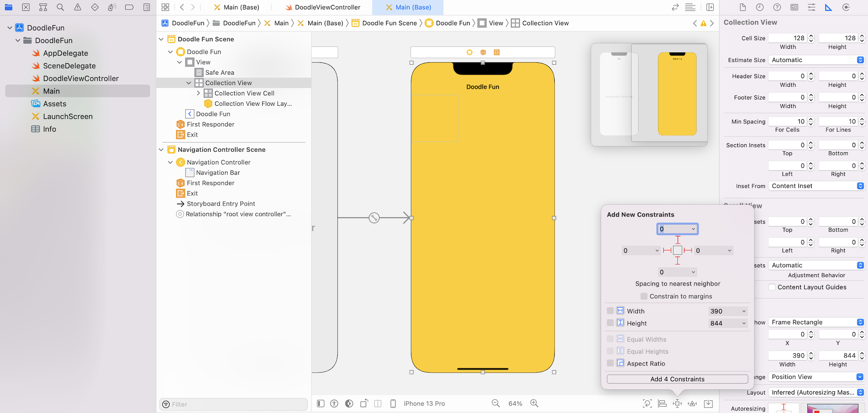Check the Width constraint checkbox
This screenshot has height=413, width=868.
610,311
